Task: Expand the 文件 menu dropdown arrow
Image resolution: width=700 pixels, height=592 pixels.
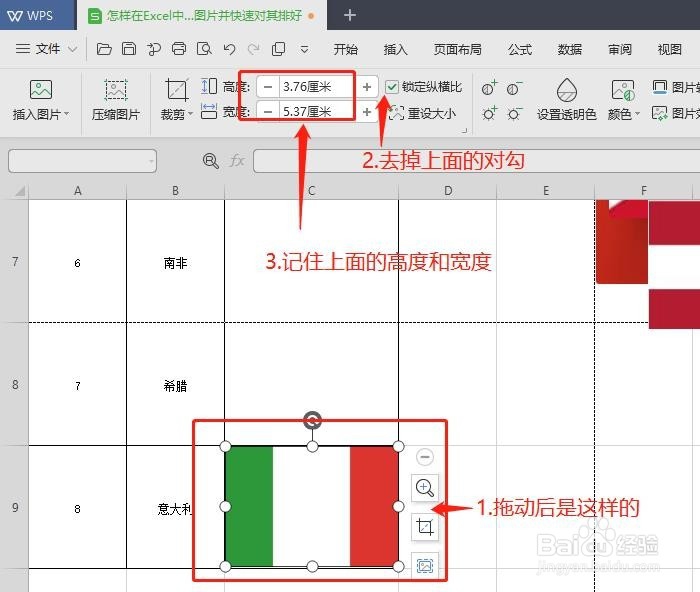Action: [x=73, y=49]
